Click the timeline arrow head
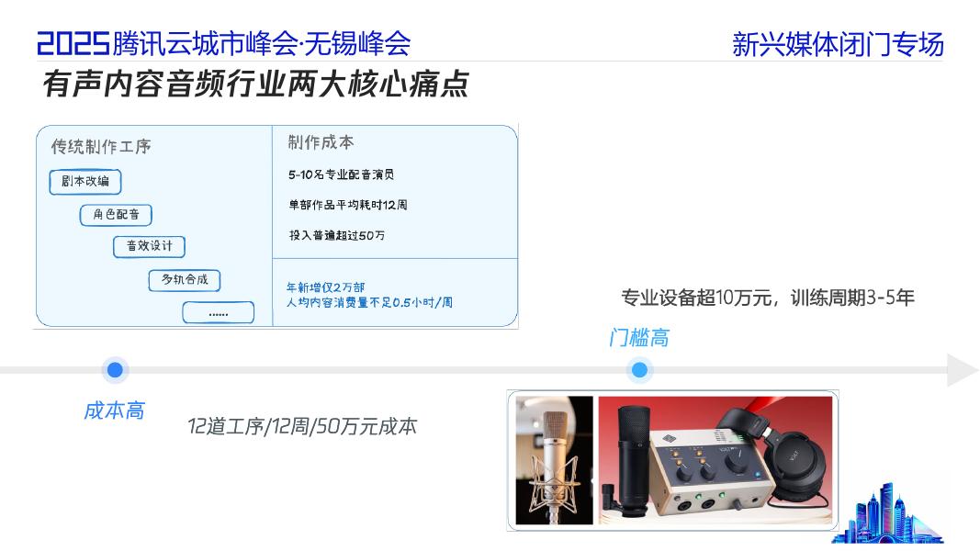 pyautogui.click(x=963, y=370)
